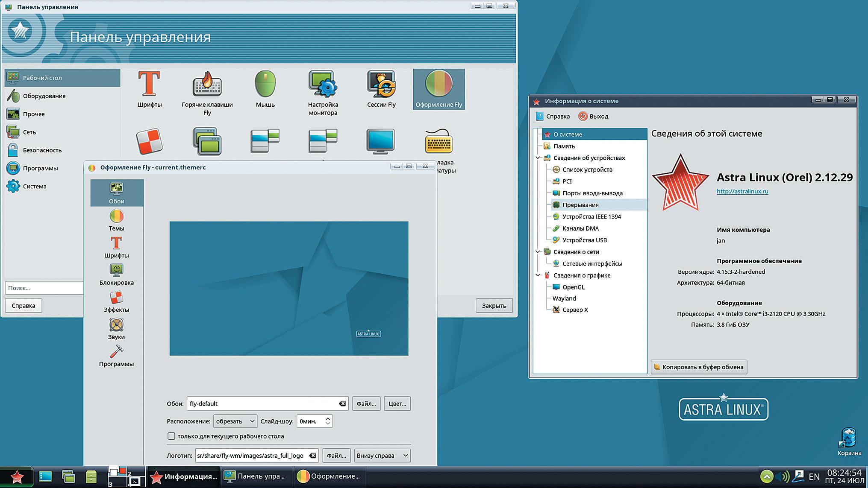Open the Шрифты icon in Control Panel
868x488 pixels.
point(149,88)
